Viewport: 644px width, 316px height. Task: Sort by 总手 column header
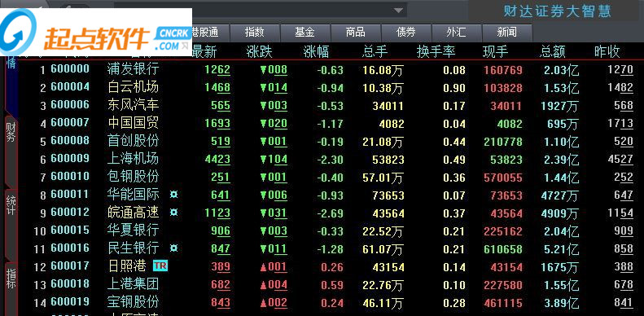pyautogui.click(x=375, y=52)
